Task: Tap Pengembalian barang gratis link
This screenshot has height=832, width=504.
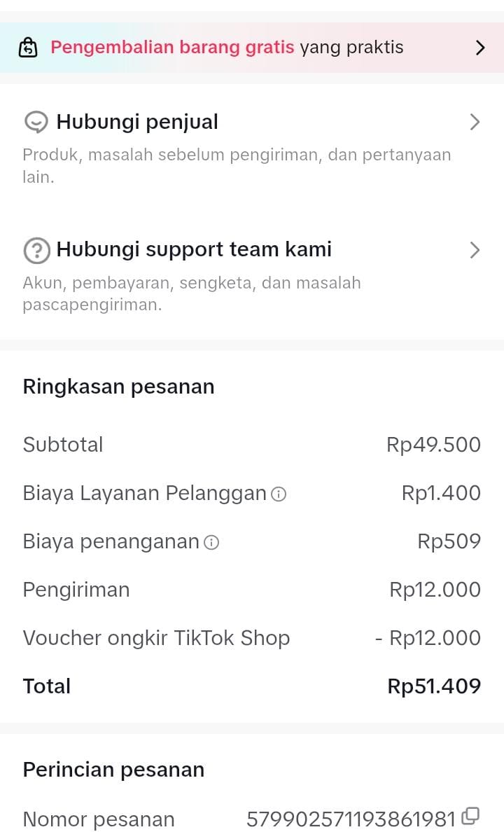Action: 172,48
